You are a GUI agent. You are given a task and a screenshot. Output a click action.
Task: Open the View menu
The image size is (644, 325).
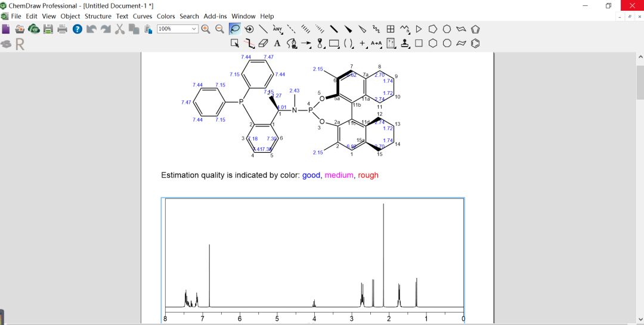49,16
